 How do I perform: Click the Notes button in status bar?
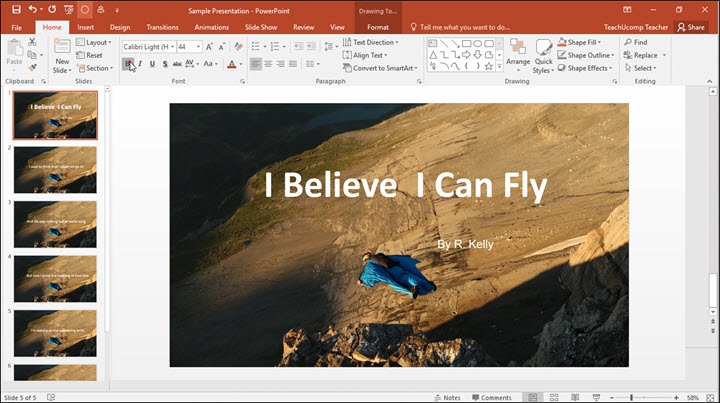pos(447,397)
